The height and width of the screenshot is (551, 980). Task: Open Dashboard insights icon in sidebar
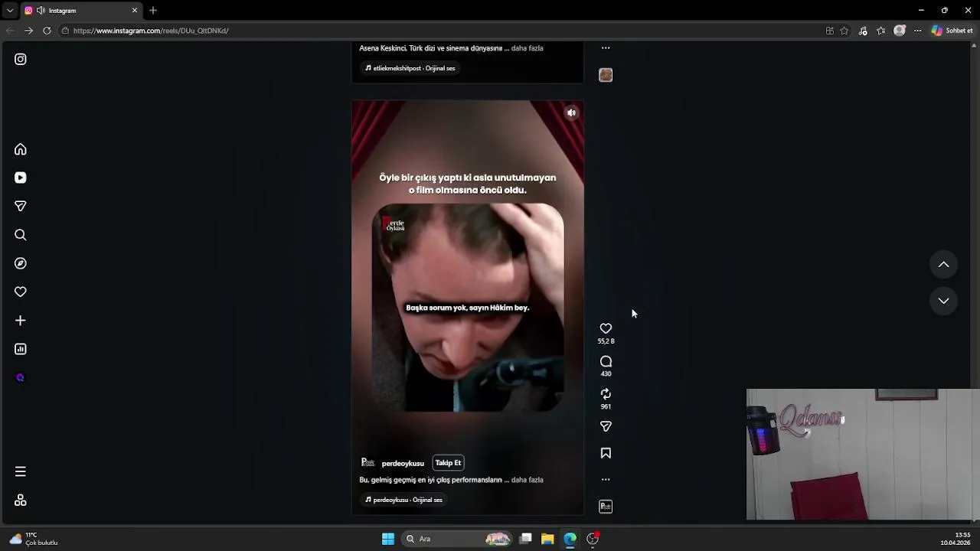pos(21,349)
